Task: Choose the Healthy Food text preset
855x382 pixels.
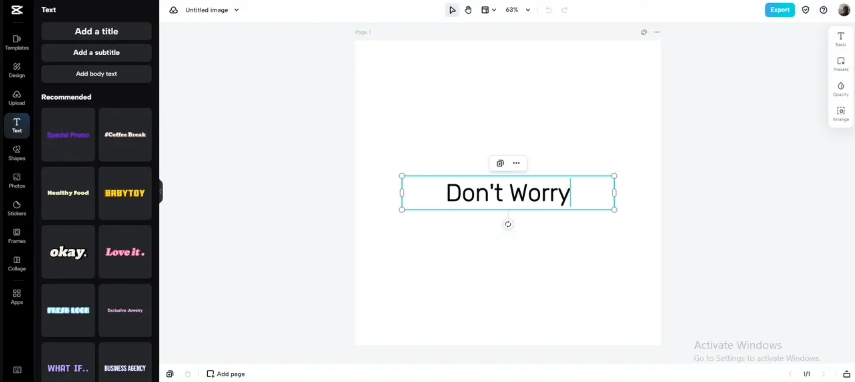Action: tap(68, 193)
